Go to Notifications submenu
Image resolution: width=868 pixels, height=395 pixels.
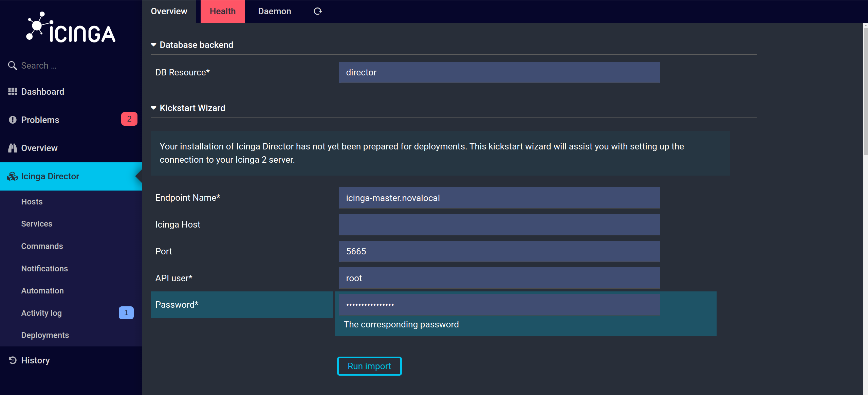coord(71,269)
